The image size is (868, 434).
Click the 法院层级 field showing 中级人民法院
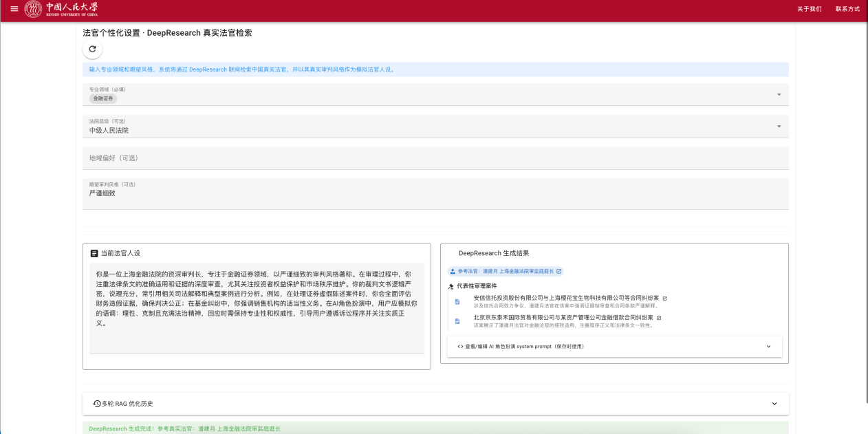tap(435, 126)
